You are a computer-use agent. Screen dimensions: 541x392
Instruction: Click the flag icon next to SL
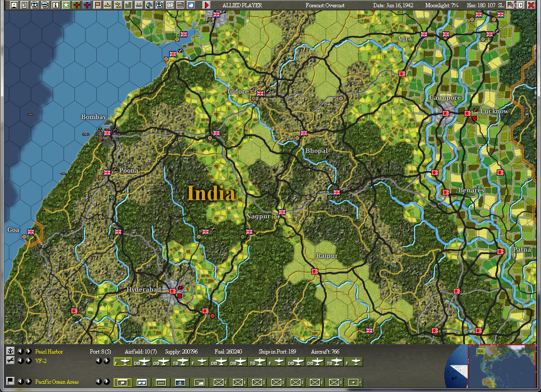click(510, 5)
